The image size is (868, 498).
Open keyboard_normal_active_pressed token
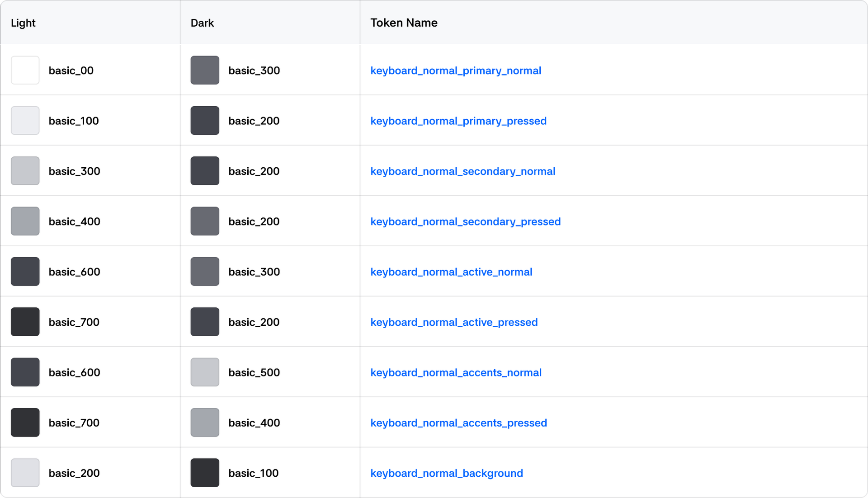(x=453, y=322)
